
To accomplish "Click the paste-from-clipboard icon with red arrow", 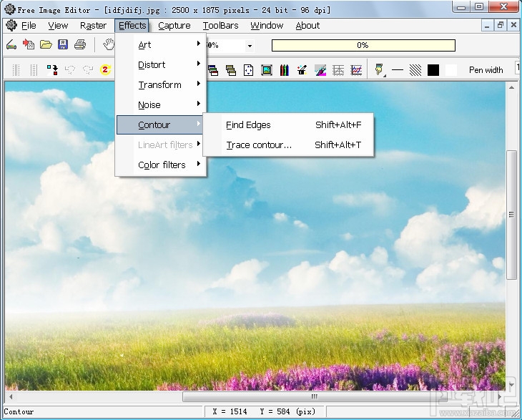I will [x=29, y=44].
